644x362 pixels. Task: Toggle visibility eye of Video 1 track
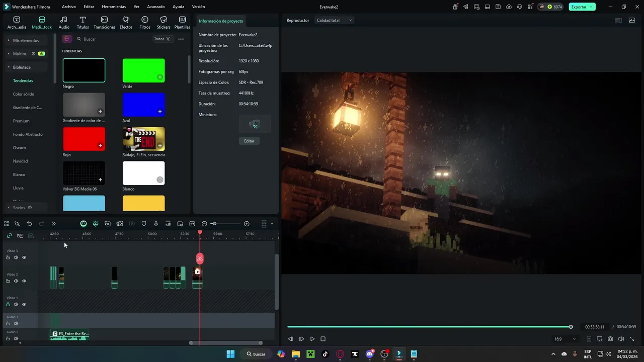point(24,304)
